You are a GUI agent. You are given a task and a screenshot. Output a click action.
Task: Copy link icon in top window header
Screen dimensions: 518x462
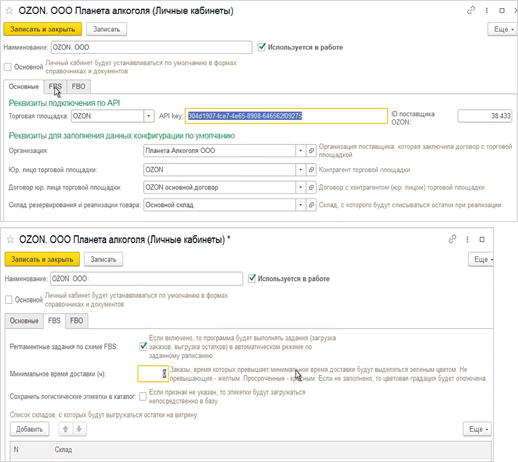click(471, 11)
